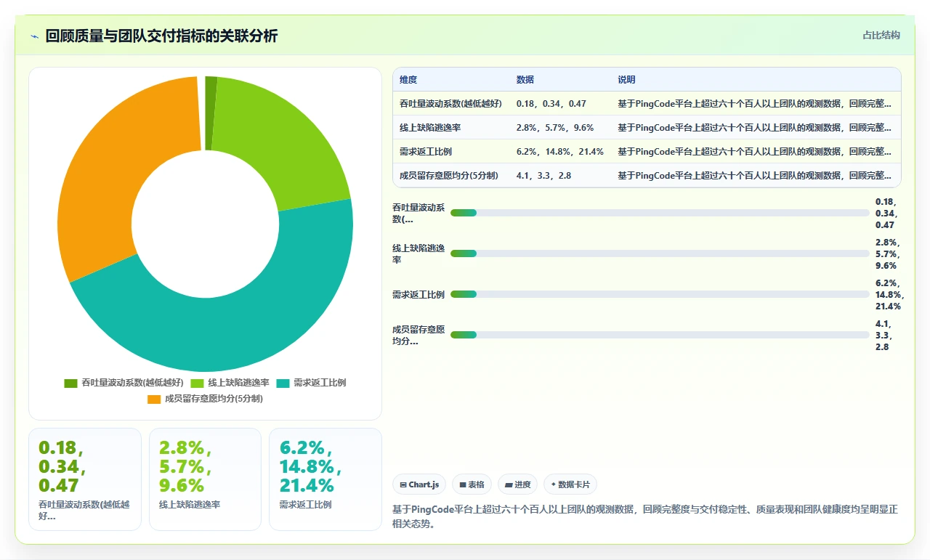This screenshot has height=560, width=930.
Task: Click the 数据 column header
Action: [525, 80]
